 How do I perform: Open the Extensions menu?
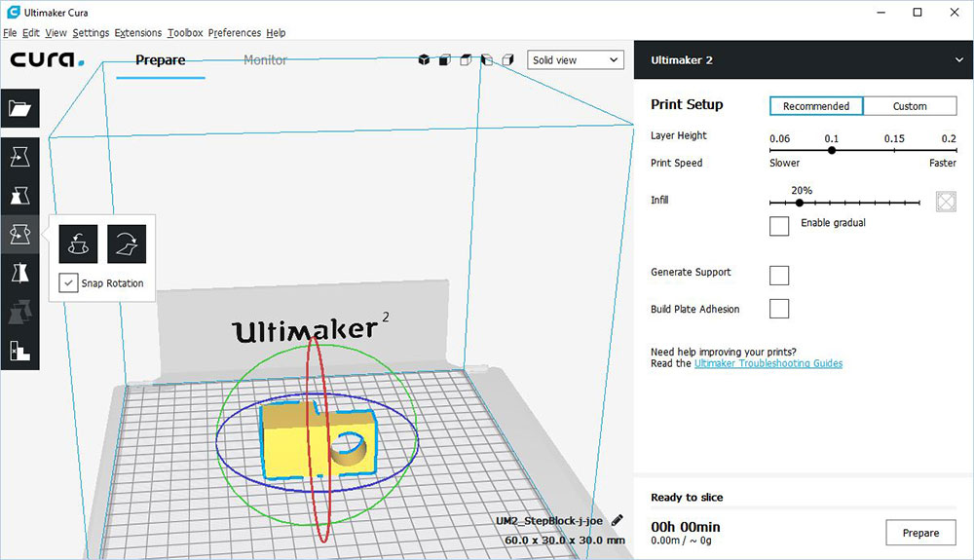[x=137, y=33]
